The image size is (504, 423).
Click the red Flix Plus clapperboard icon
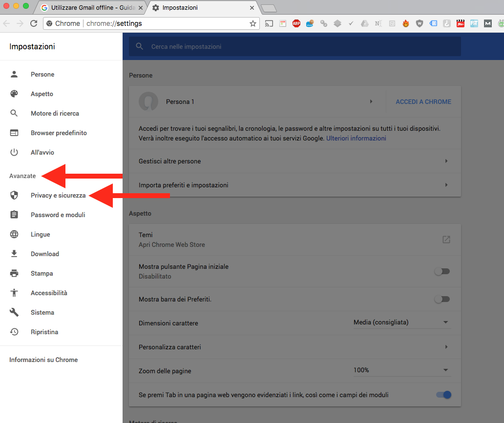pos(460,23)
